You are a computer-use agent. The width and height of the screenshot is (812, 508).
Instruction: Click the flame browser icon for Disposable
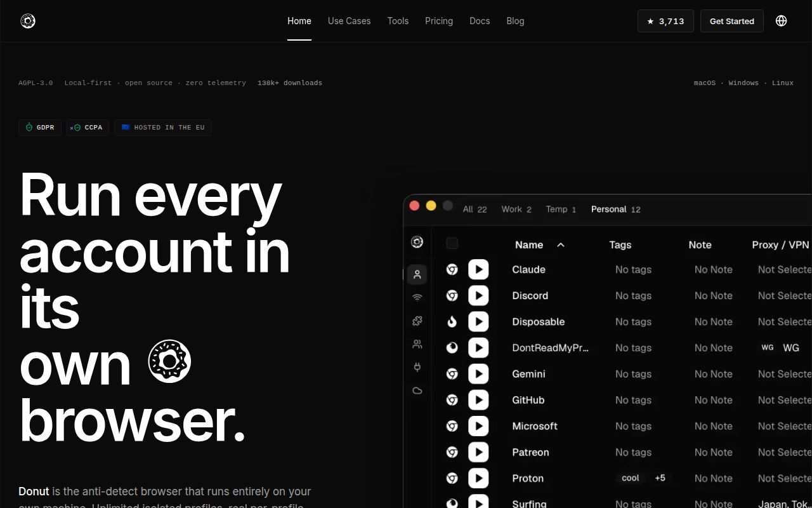pos(452,321)
